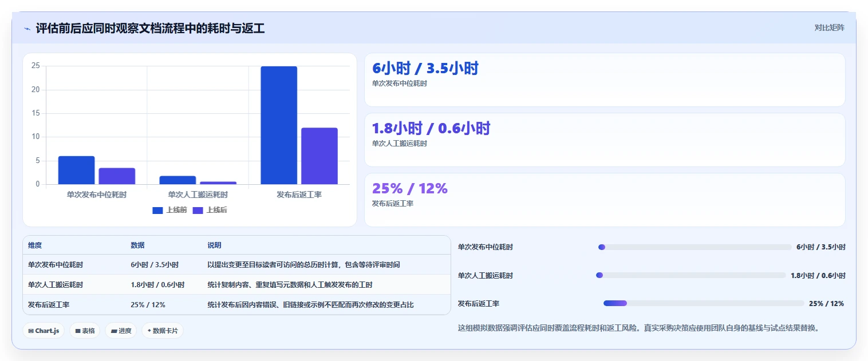Click the 维度 table column header

tap(35, 245)
